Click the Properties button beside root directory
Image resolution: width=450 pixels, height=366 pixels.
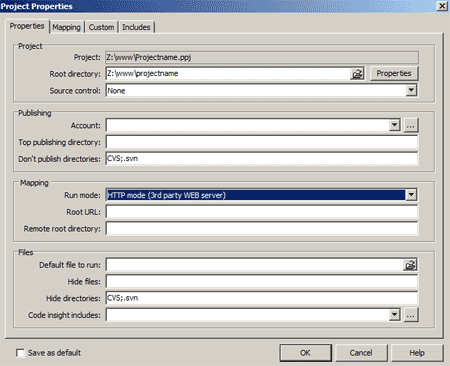pyautogui.click(x=394, y=73)
